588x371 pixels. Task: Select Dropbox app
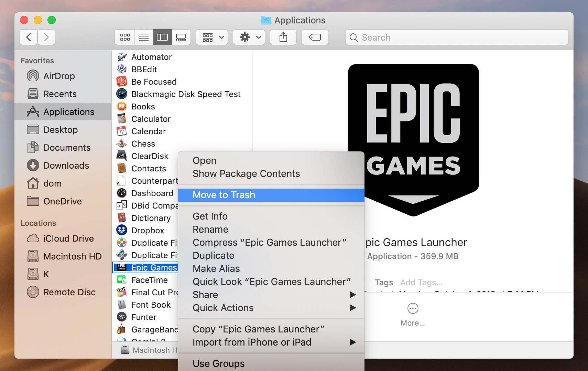pos(145,231)
